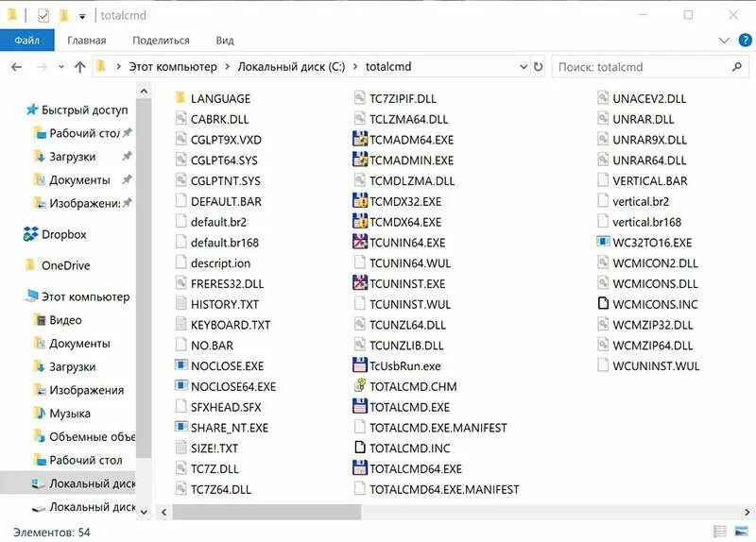Open the recent locations dropdown
Viewport: 756px width, 542px height.
click(61, 67)
